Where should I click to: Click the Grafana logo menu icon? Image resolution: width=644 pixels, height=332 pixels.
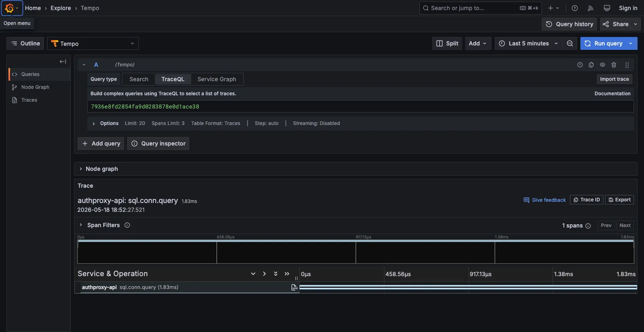coord(9,8)
